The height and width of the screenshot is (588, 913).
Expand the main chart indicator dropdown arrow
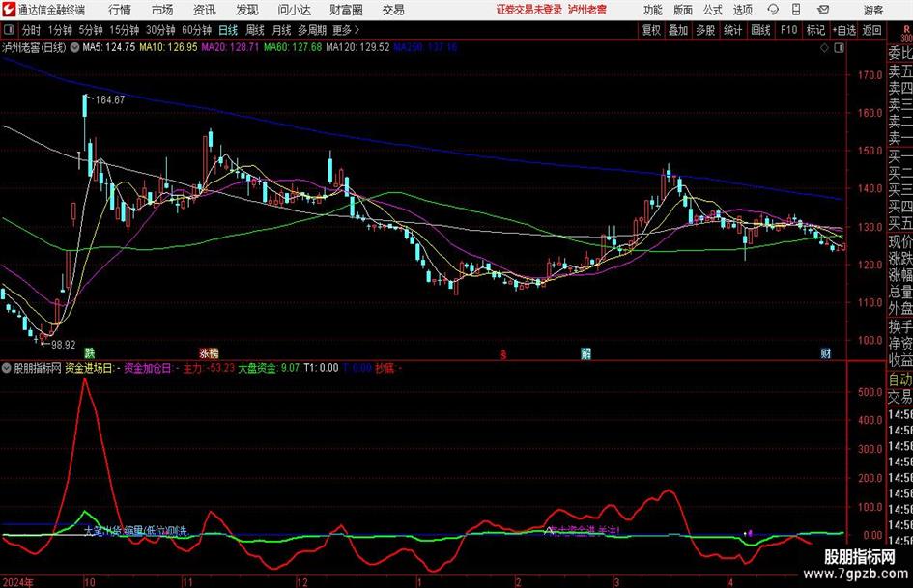click(74, 48)
